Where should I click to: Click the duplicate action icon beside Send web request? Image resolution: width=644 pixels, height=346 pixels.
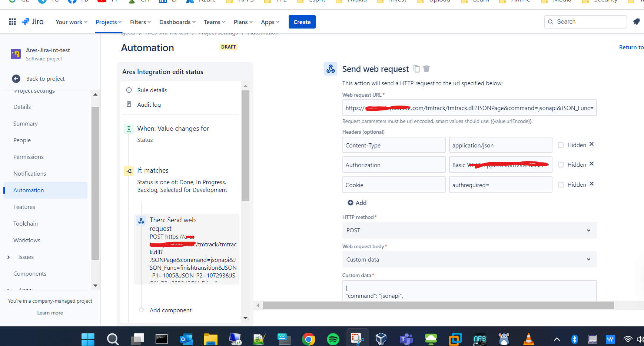coord(416,69)
